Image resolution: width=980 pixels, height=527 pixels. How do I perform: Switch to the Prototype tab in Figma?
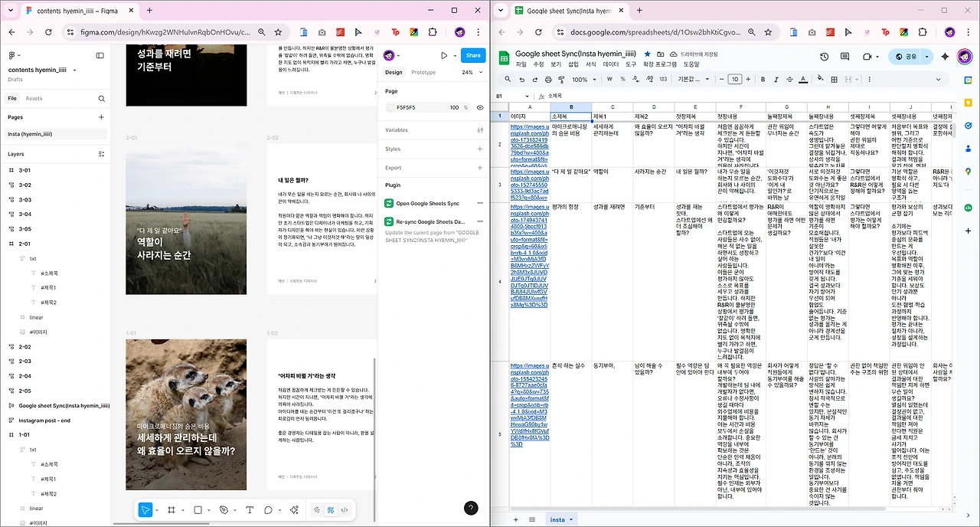pos(423,72)
